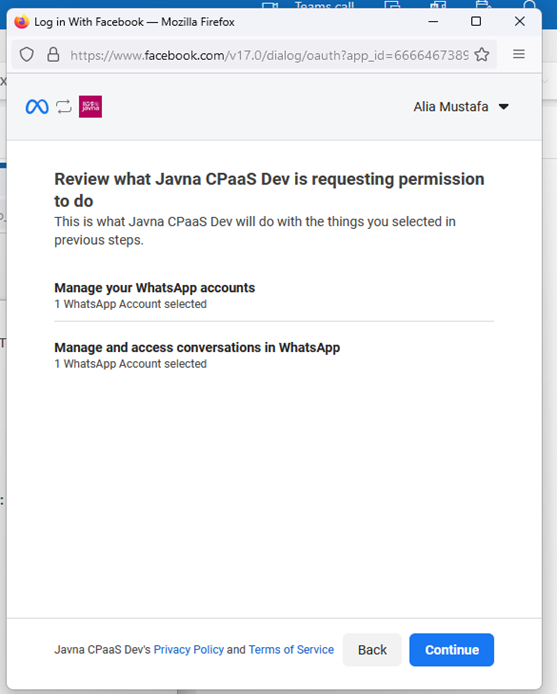Click '1 WhatsApp Account selected' under conversations permission

130,364
